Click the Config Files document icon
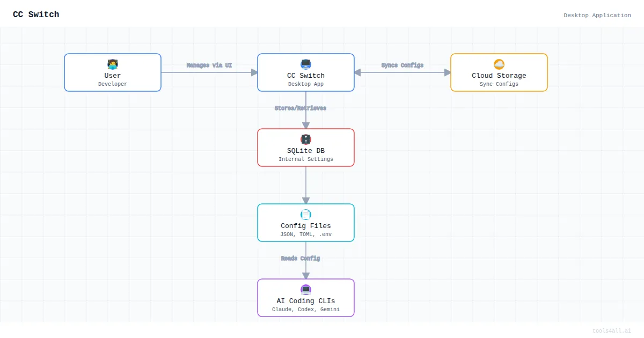Image resolution: width=644 pixels, height=338 pixels. coord(306,215)
